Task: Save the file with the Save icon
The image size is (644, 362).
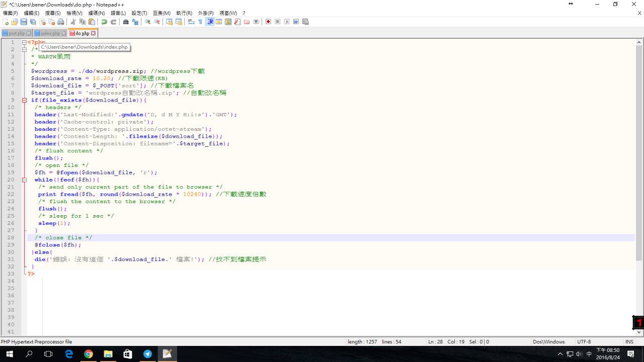Action: (x=23, y=22)
